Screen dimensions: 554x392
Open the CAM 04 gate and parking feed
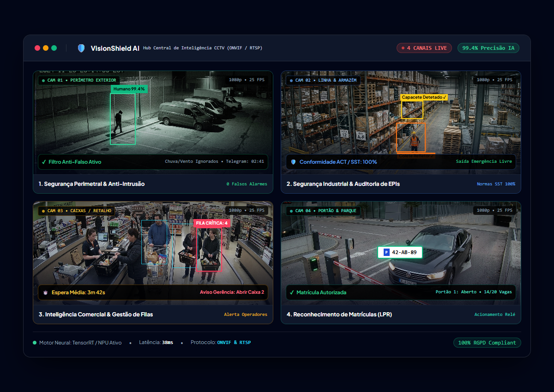(x=401, y=253)
